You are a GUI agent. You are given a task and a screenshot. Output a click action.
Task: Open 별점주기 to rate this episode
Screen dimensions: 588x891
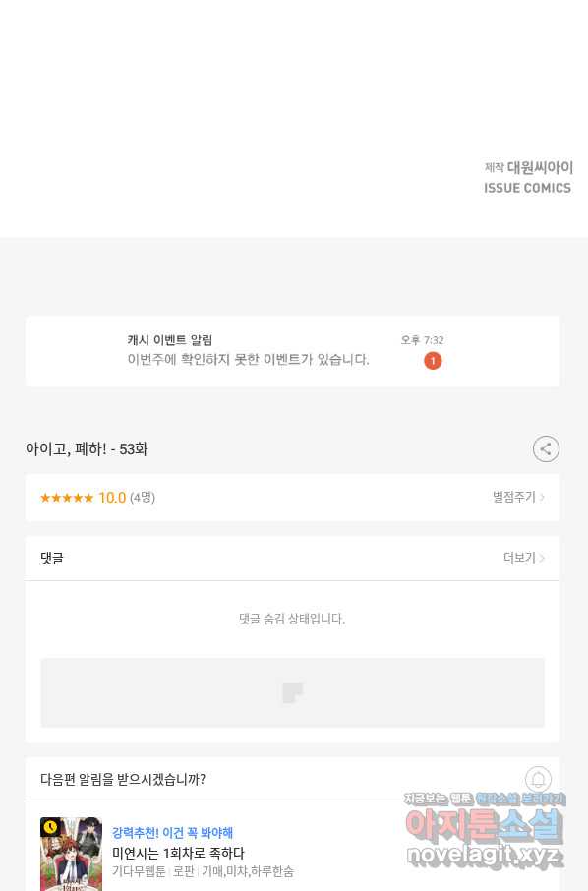click(x=518, y=498)
